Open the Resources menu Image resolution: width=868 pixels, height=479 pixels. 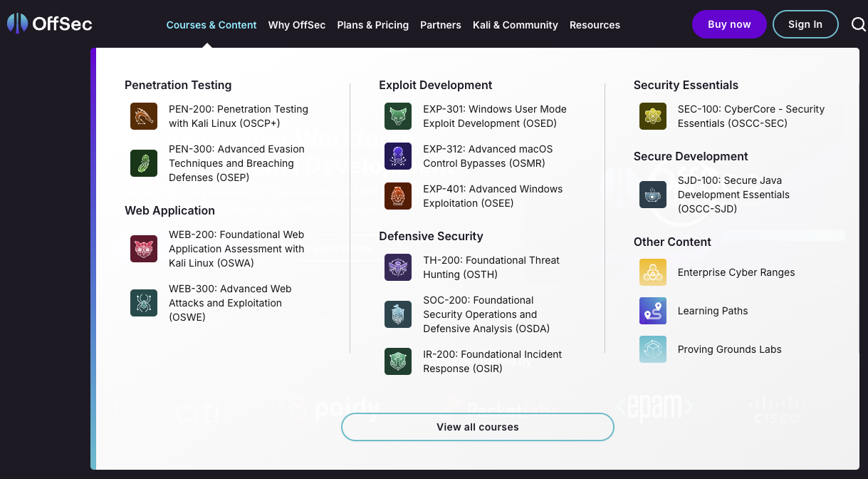(x=595, y=25)
